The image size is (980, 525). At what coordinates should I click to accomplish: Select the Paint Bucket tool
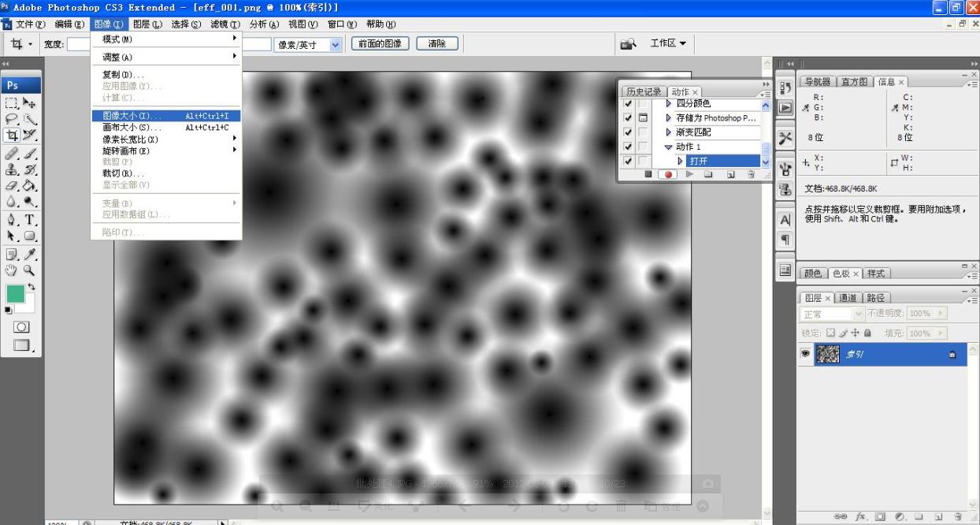click(x=29, y=187)
